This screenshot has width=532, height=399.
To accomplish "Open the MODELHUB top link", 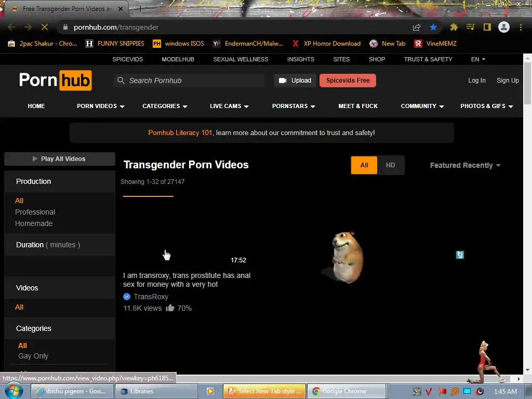I will 178,59.
